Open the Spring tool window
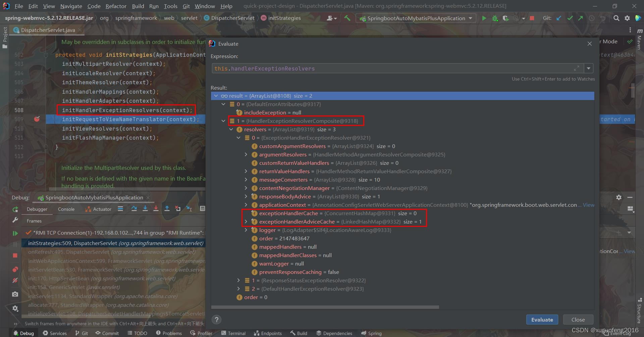 pos(371,333)
